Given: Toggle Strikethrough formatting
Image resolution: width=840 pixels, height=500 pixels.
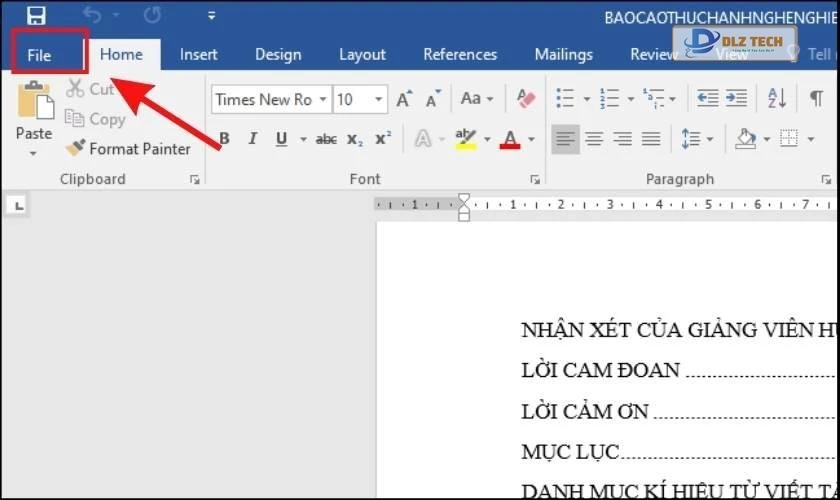Looking at the screenshot, I should [x=326, y=139].
